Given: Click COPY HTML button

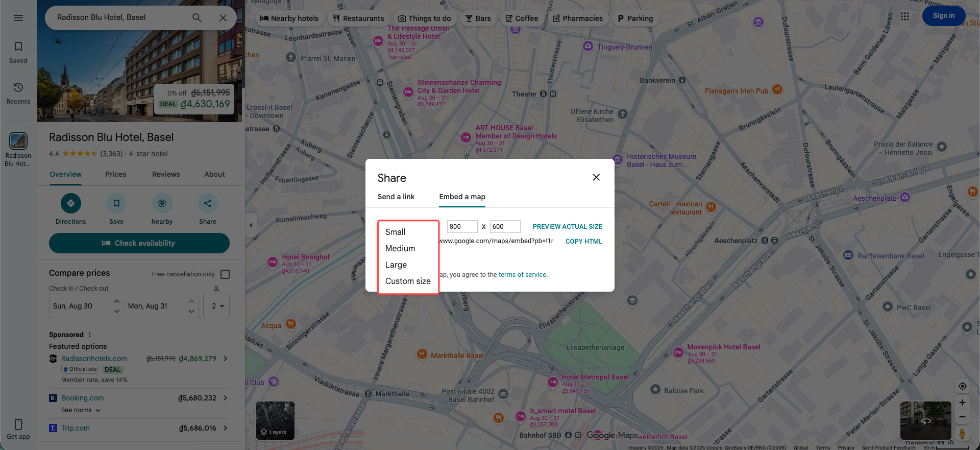Looking at the screenshot, I should pos(584,242).
